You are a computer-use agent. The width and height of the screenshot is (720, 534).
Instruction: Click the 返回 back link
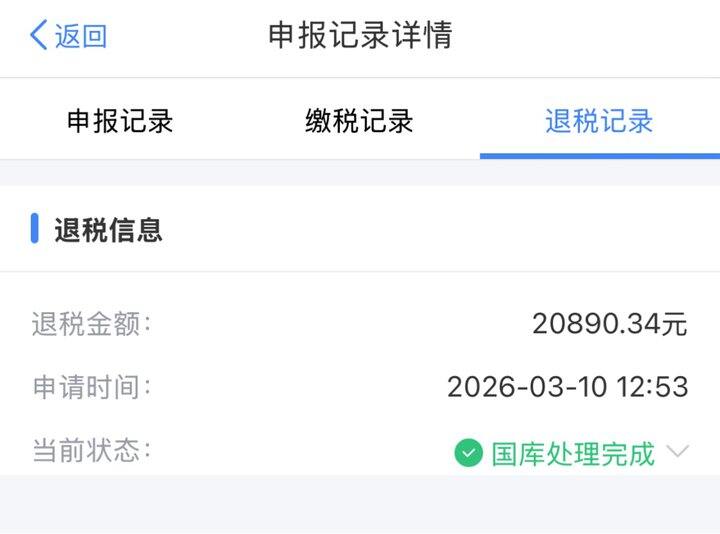(x=80, y=36)
